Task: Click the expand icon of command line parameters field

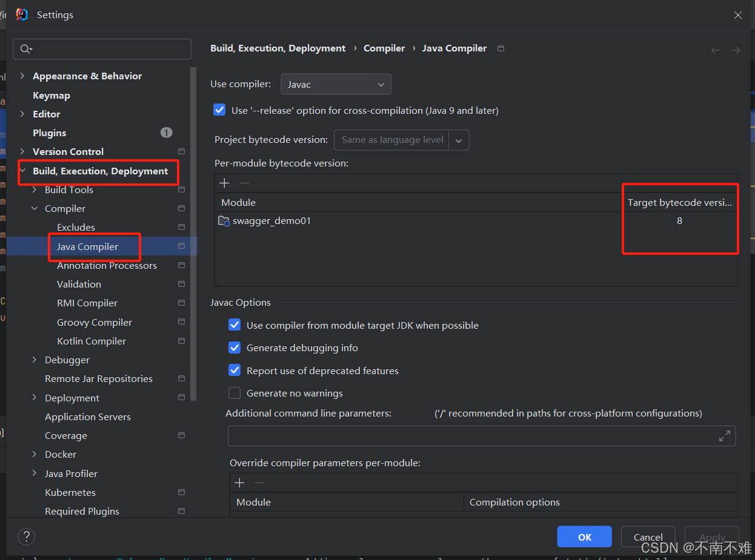Action: click(724, 436)
